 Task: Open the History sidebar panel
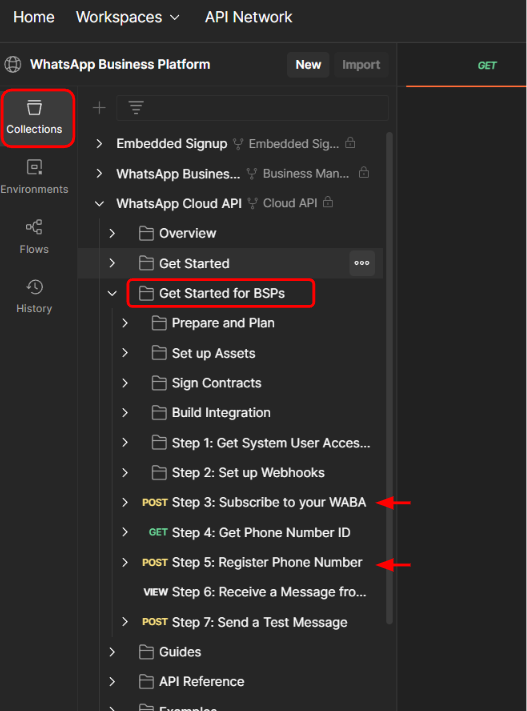(34, 296)
